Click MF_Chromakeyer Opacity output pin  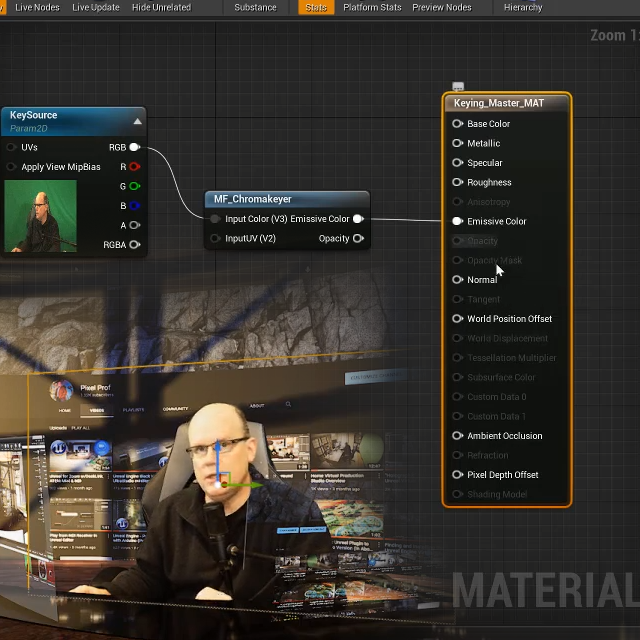(358, 238)
